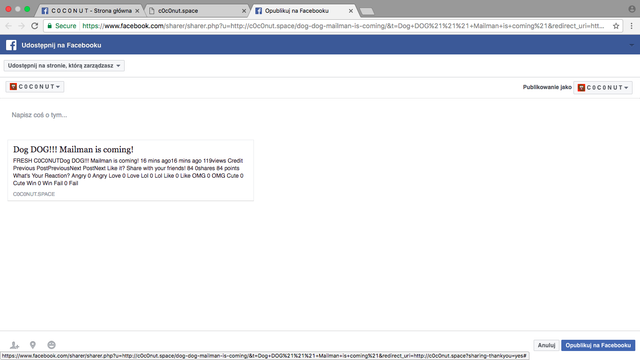Close the Opublikuj na Facebooku tab
This screenshot has height=360, width=640.
tap(351, 11)
